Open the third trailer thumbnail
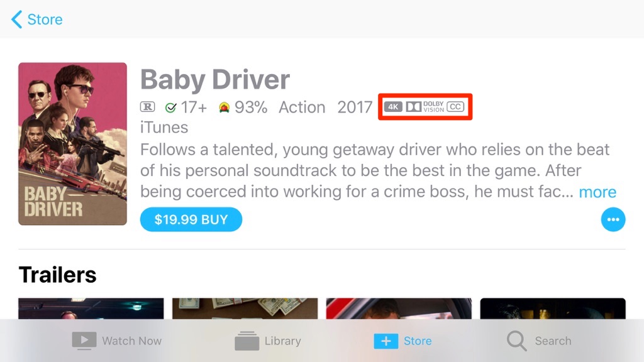The image size is (644, 362). pyautogui.click(x=399, y=309)
